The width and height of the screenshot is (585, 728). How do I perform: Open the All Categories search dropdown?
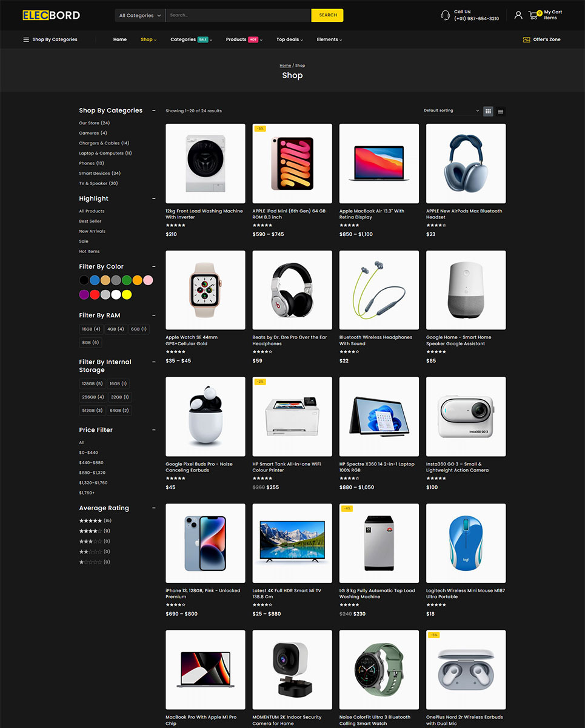tap(140, 15)
